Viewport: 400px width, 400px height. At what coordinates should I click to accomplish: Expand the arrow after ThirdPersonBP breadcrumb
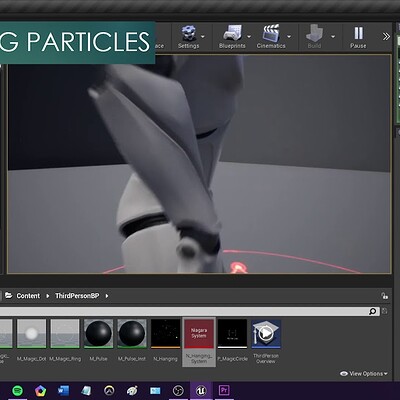tap(107, 296)
